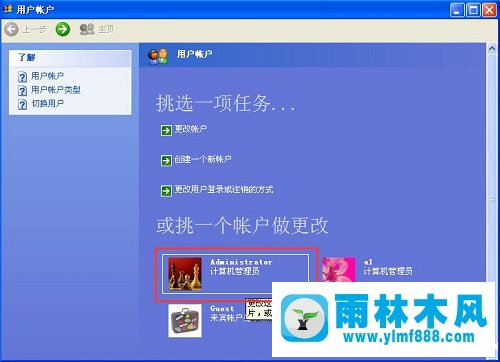
Task: Open the help icon beside 切换用户
Action: pos(22,104)
